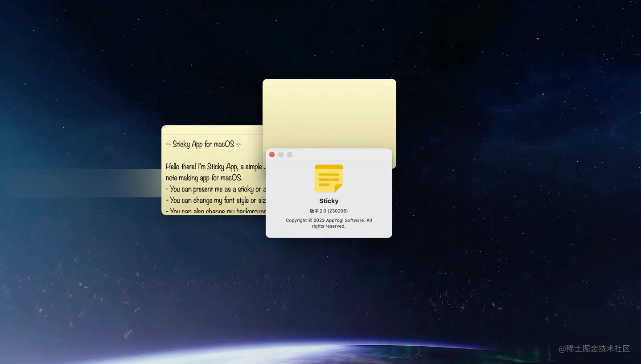641x364 pixels.
Task: Select the bold "Sticky" app name
Action: 329,201
